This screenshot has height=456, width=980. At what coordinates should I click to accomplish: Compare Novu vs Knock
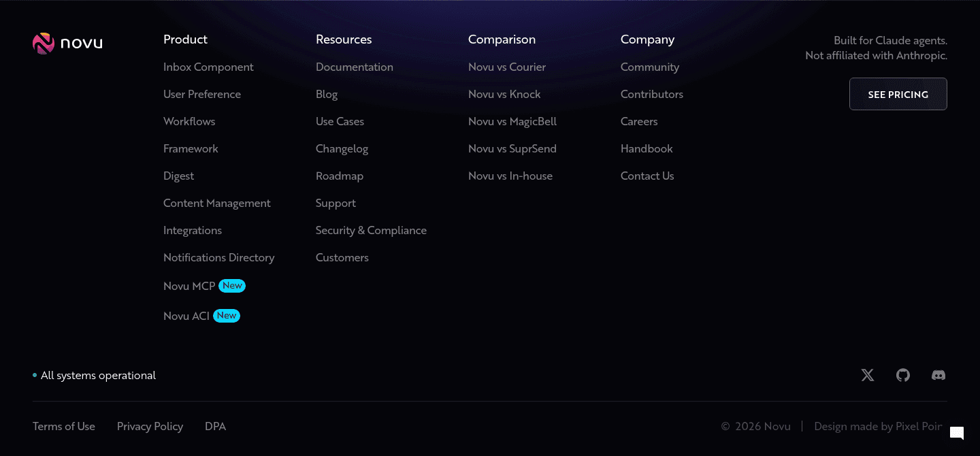point(504,94)
